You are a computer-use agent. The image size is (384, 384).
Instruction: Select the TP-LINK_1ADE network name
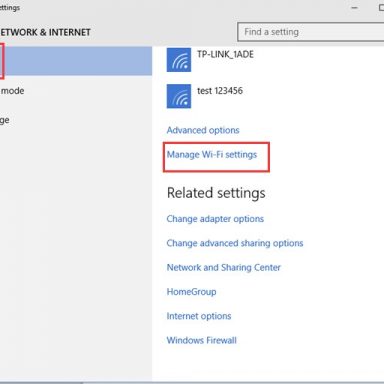(225, 54)
